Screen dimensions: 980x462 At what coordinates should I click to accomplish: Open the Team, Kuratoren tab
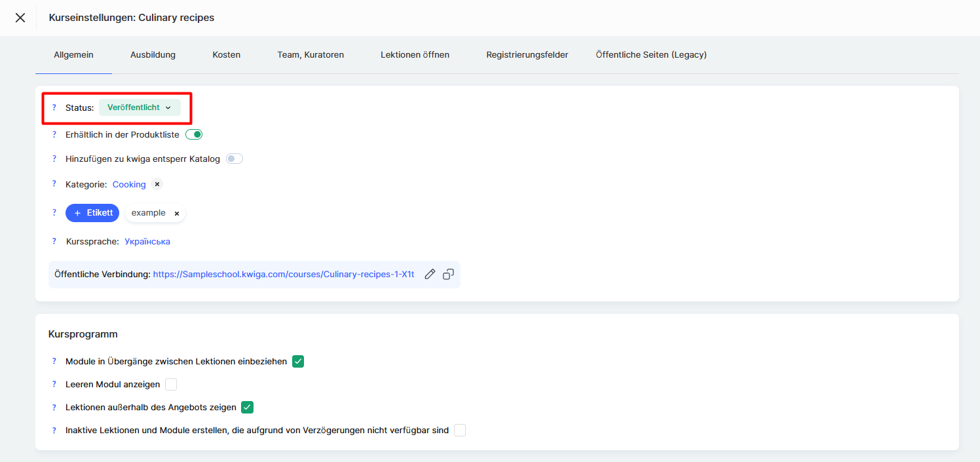(x=311, y=55)
